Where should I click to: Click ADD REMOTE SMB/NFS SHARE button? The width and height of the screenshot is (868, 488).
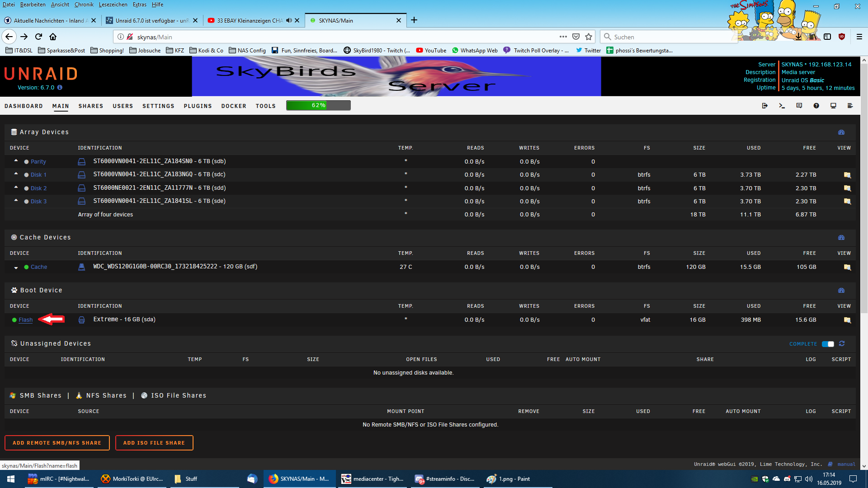pos(57,443)
